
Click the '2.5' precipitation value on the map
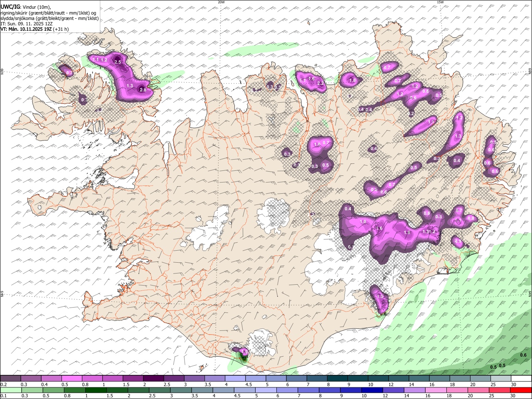pos(118,62)
